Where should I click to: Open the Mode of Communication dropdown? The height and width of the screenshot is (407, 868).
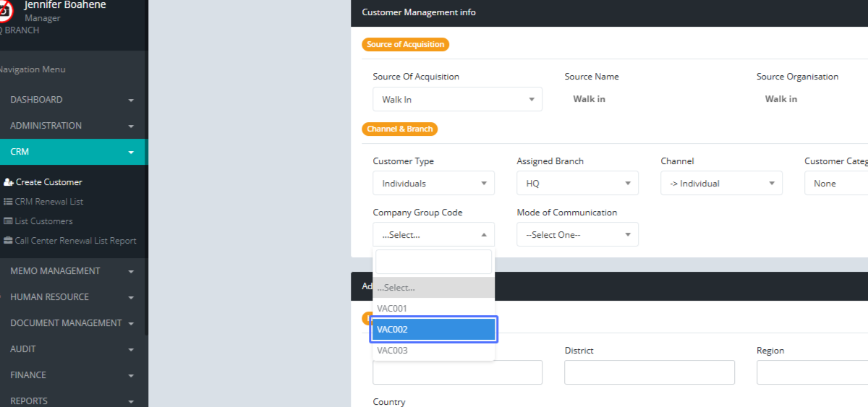coord(577,235)
